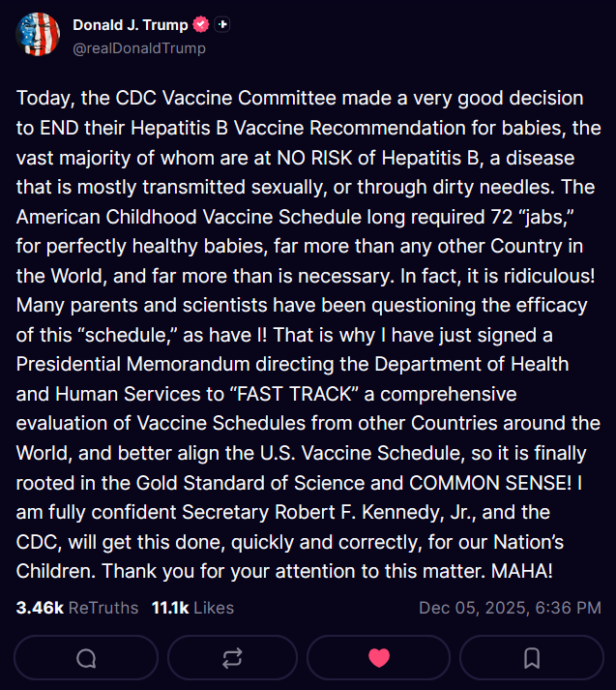The image size is (616, 690).
Task: Open the profile avatar picture
Action: coord(38,35)
